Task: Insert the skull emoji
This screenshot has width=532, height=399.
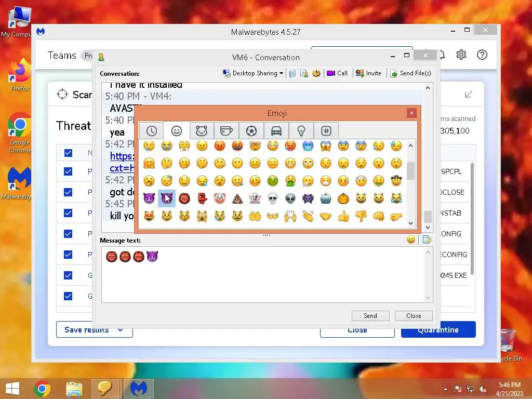Action: [x=272, y=198]
